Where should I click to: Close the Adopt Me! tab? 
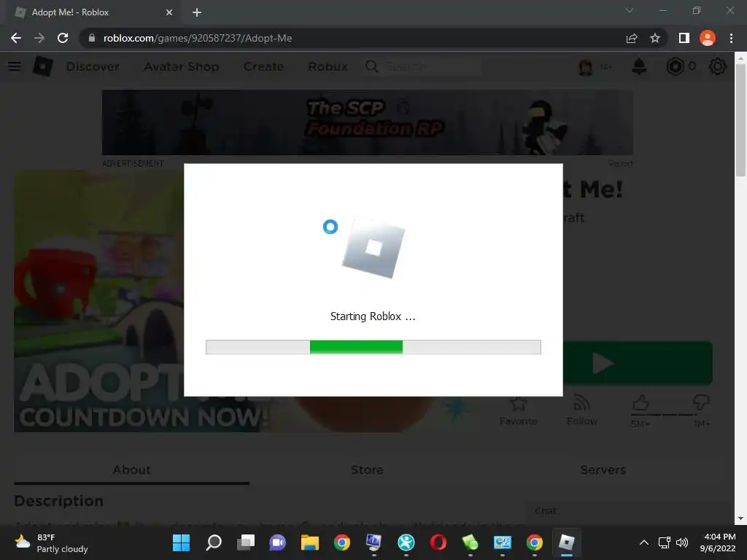pyautogui.click(x=169, y=12)
